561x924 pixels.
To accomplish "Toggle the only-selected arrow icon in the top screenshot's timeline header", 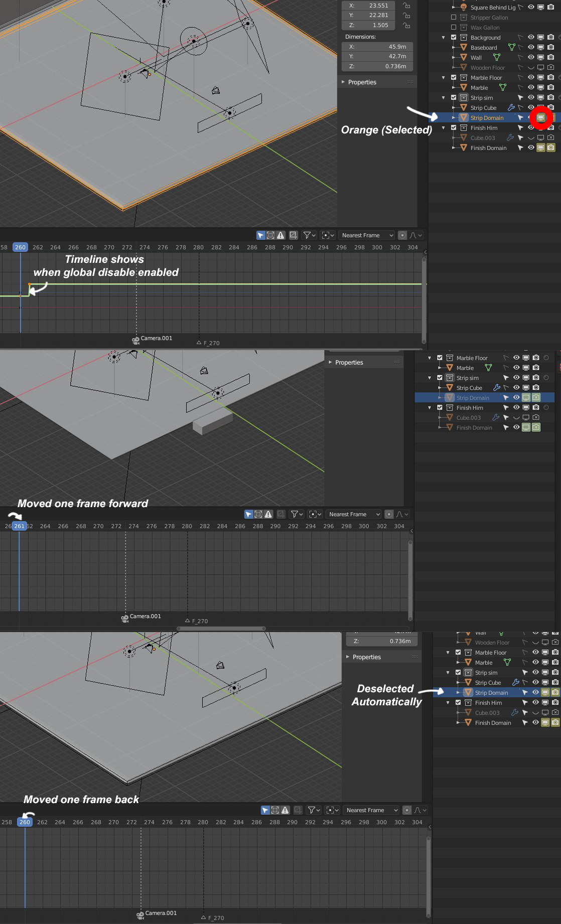I will tap(260, 235).
